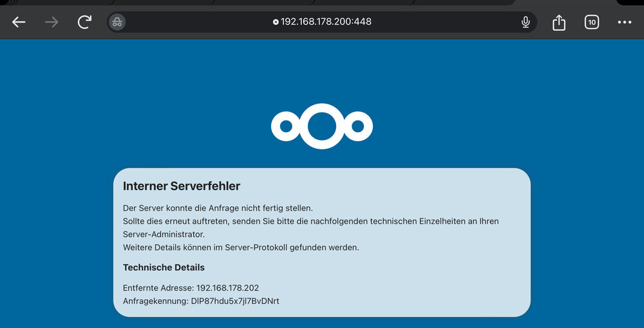Click the forward navigation arrow

pos(52,22)
